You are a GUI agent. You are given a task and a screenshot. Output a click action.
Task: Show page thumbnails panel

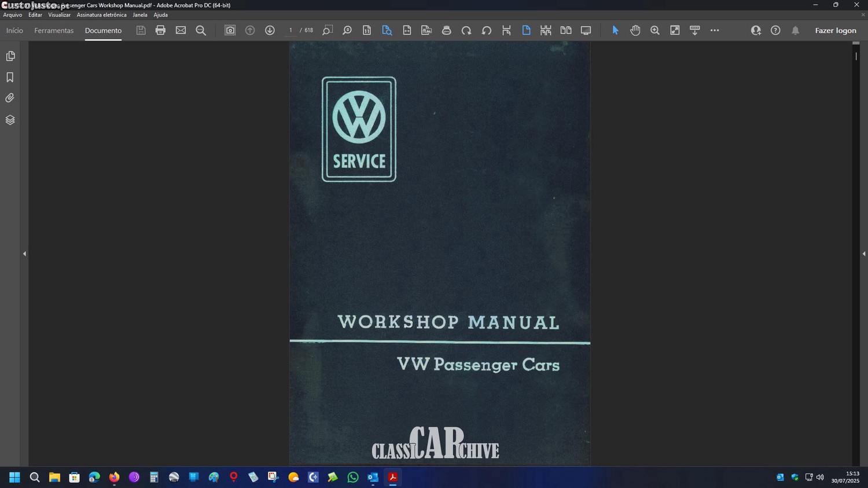[10, 56]
